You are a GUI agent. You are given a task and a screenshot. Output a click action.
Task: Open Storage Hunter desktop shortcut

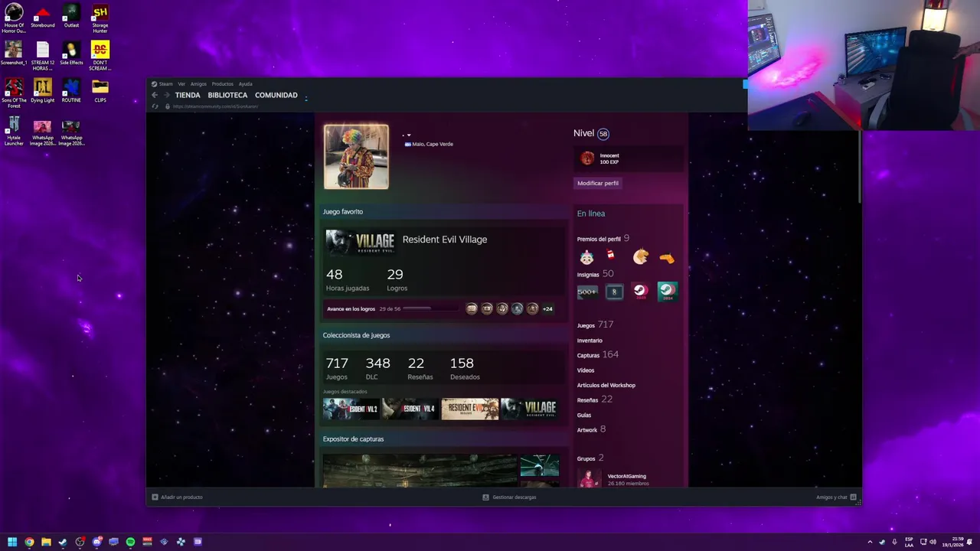(100, 19)
